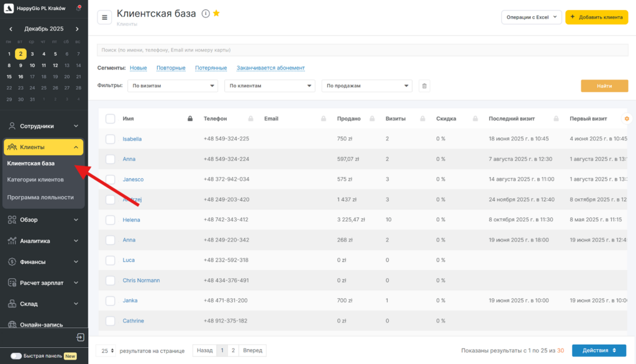
Task: Open the info icon next to page title
Action: coord(206,14)
